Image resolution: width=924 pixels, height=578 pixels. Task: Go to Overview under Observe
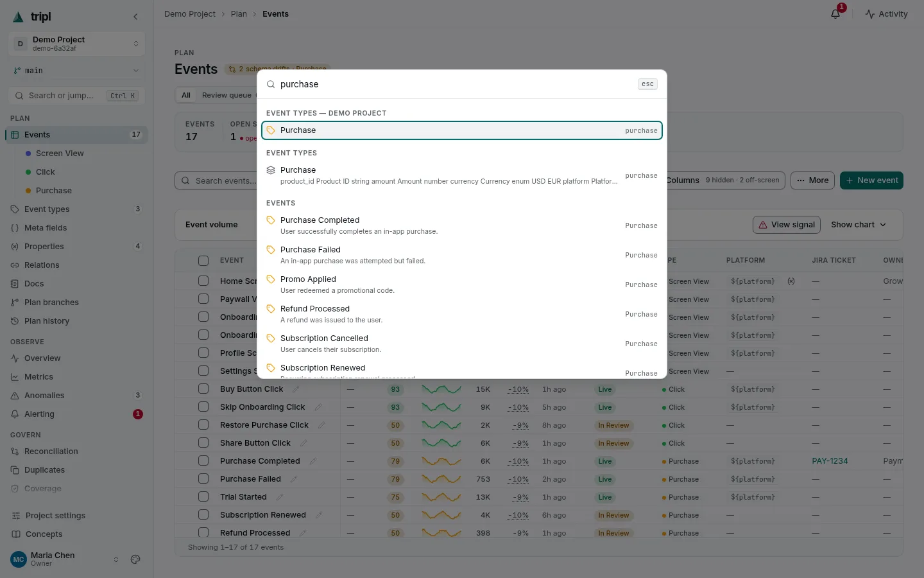tap(76, 358)
